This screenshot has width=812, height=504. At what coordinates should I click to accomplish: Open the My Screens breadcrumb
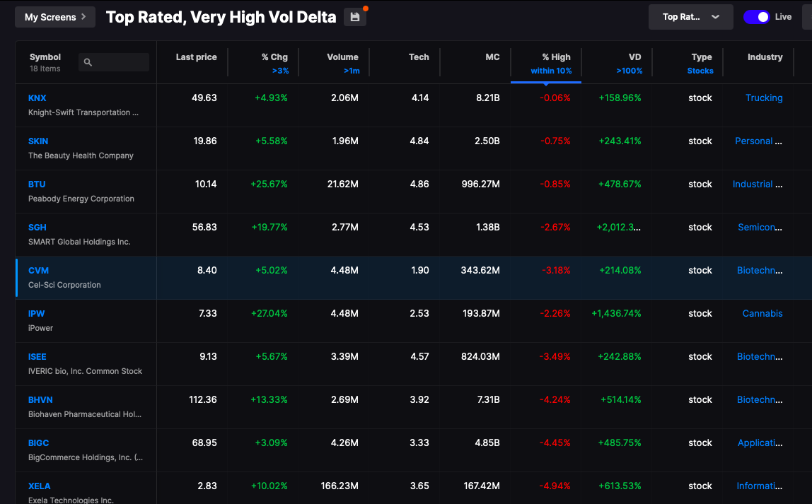click(55, 17)
